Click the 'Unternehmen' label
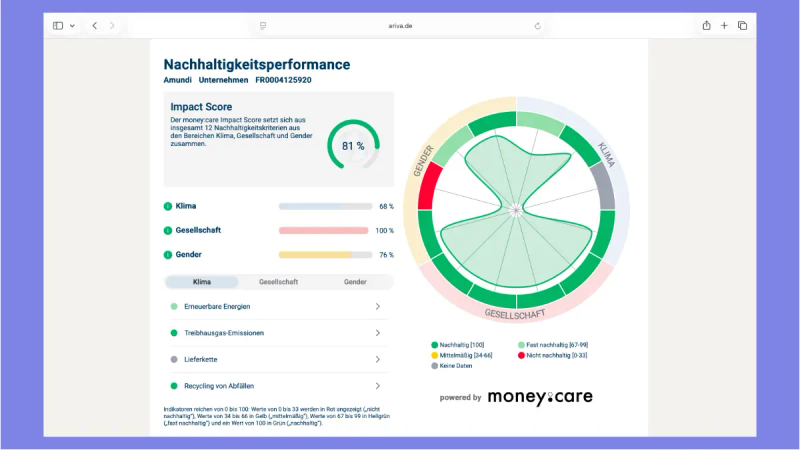800x450 pixels. (x=223, y=80)
